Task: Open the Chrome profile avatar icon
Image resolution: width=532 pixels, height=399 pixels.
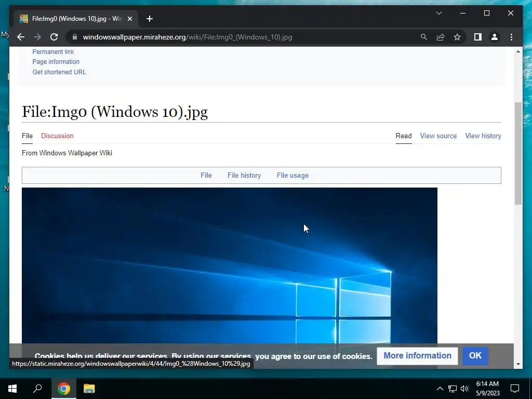Action: (495, 37)
